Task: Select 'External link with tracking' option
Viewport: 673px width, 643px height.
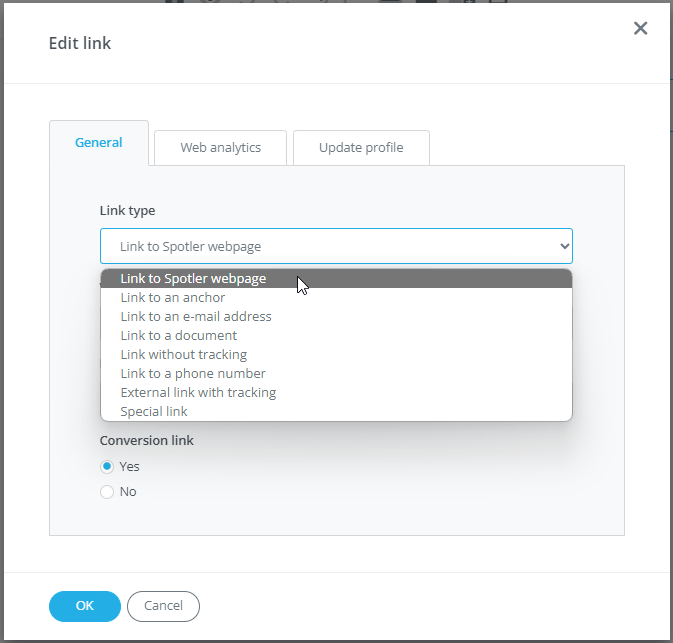Action: coord(198,393)
